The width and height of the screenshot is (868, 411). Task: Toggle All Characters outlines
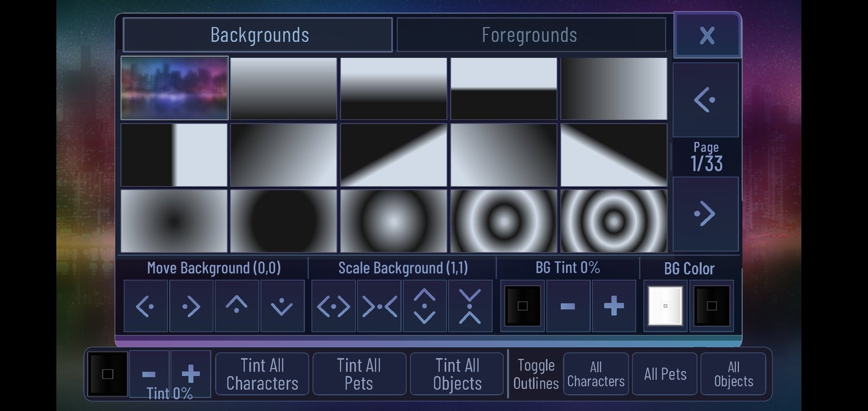596,374
